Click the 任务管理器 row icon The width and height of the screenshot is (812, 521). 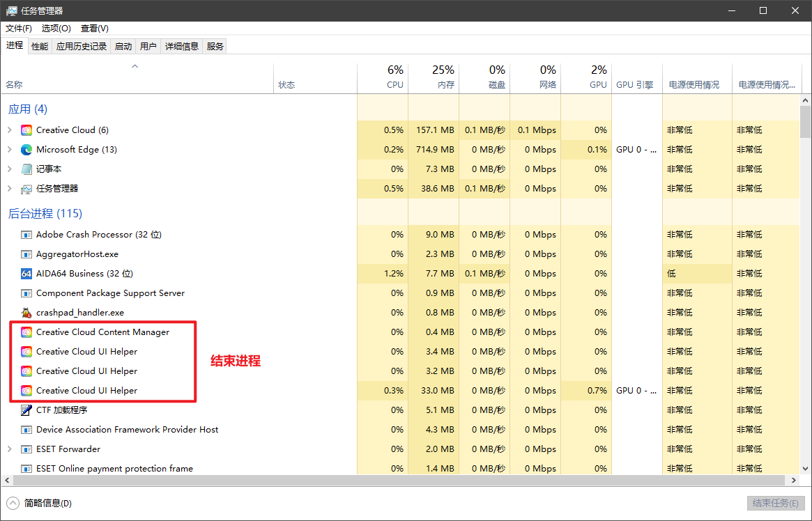26,189
